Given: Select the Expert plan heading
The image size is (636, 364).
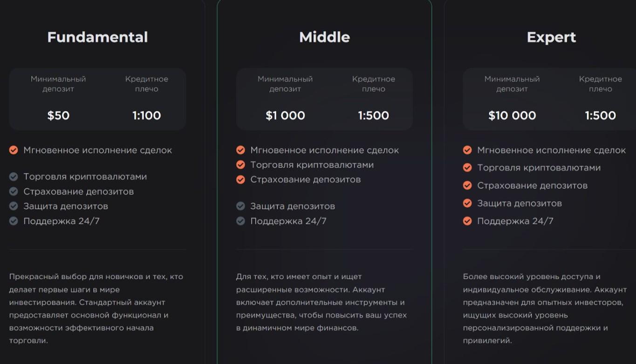Looking at the screenshot, I should (551, 37).
